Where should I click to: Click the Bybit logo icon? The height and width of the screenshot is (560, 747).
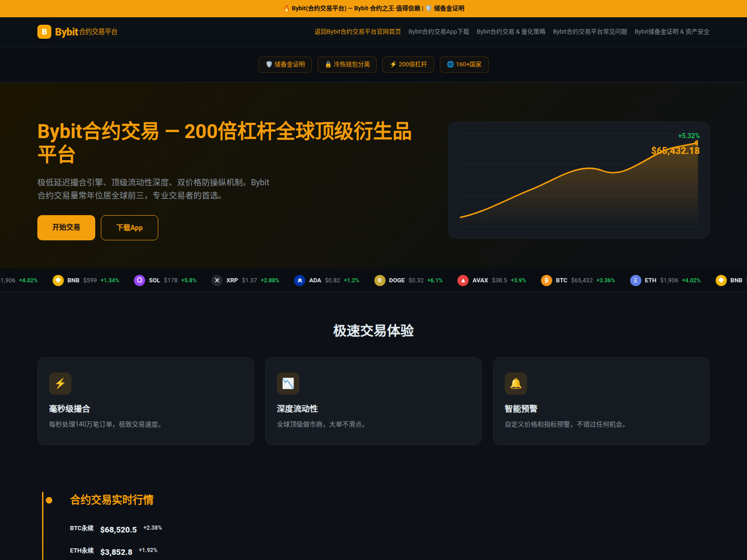(x=44, y=32)
